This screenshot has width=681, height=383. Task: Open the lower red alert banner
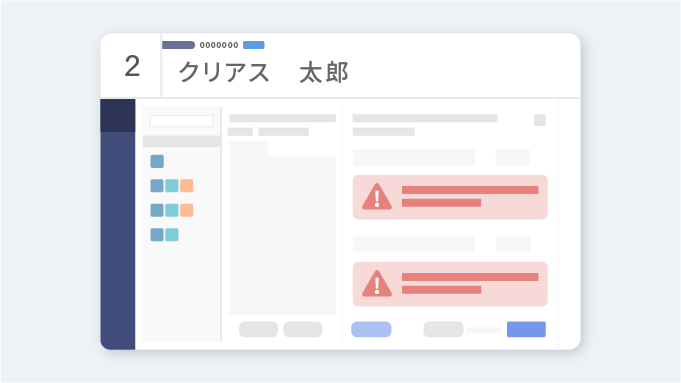450,284
